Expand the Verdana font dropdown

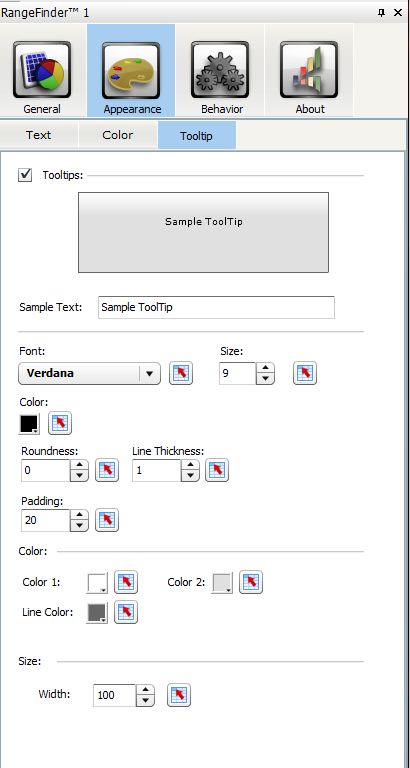[x=149, y=374]
